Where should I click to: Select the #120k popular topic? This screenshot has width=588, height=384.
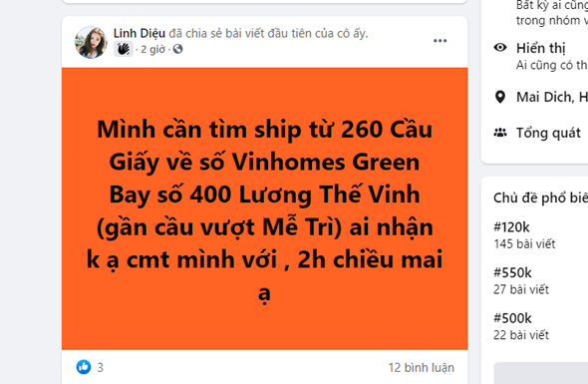point(511,227)
